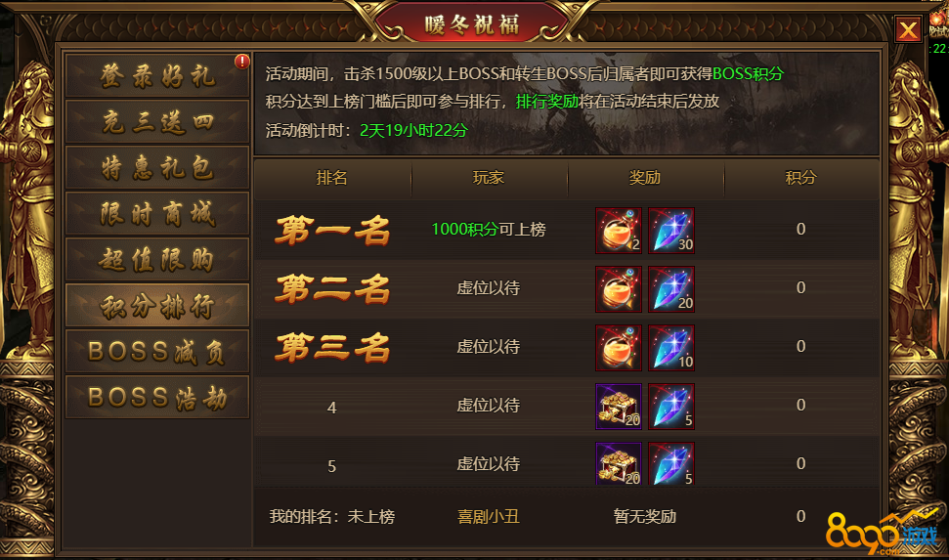Image resolution: width=949 pixels, height=560 pixels.
Task: Open the 限时商城 tab
Action: tap(157, 214)
